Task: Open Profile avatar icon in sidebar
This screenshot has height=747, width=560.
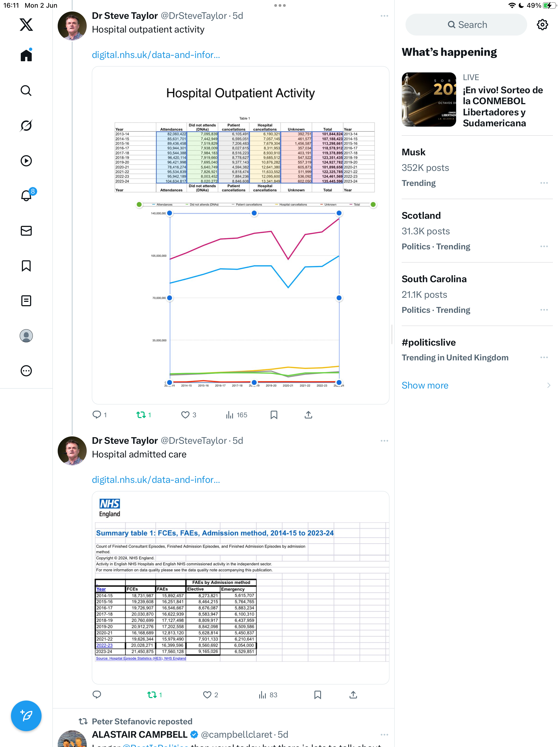Action: 26,336
